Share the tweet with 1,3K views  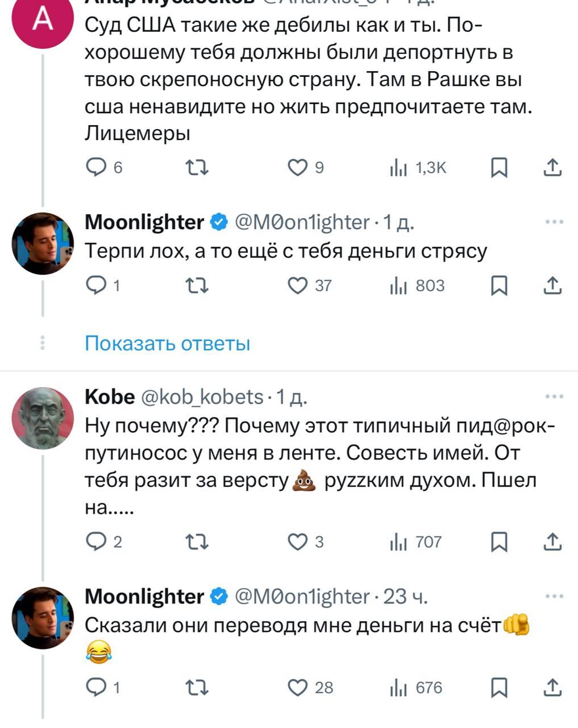[552, 167]
